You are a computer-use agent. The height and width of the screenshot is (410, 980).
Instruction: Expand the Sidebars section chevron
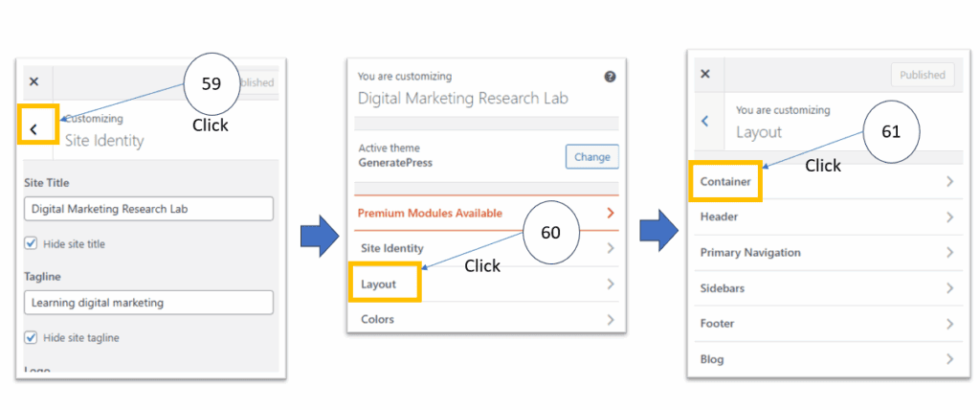coord(949,288)
